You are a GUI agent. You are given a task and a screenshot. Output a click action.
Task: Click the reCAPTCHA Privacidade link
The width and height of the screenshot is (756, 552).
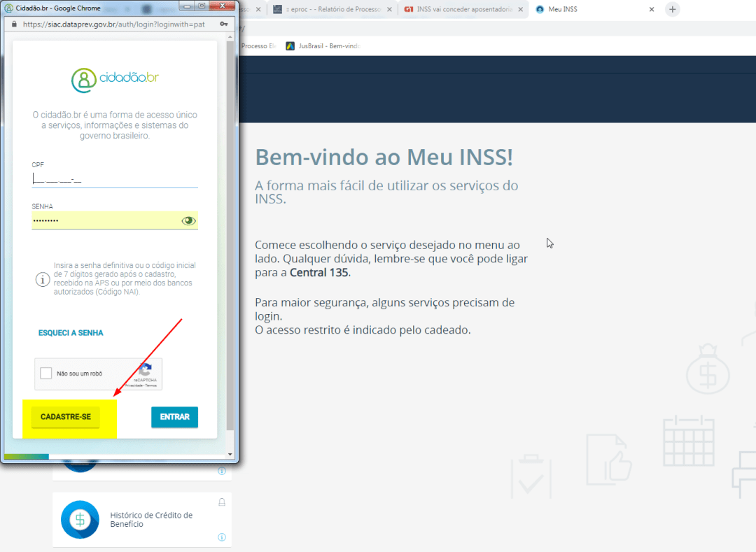pyautogui.click(x=133, y=385)
